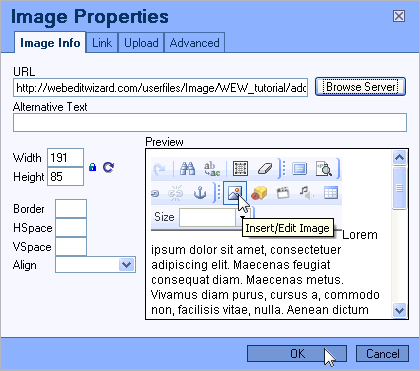This screenshot has height=371, width=420.
Task: Open the Advanced tab
Action: click(195, 43)
